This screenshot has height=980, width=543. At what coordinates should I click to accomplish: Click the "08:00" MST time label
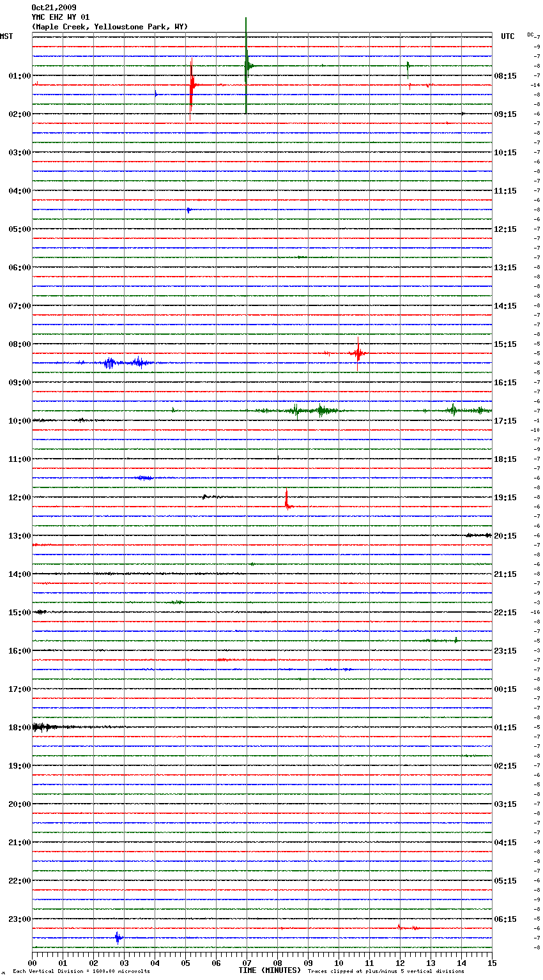(20, 344)
